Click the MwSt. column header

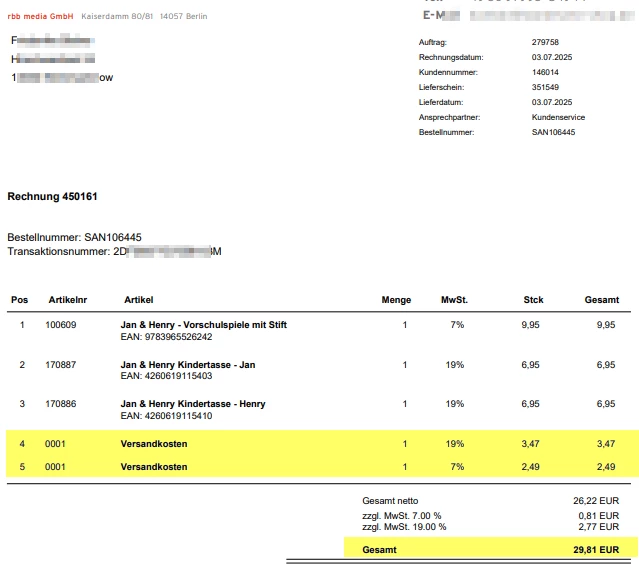click(x=454, y=300)
